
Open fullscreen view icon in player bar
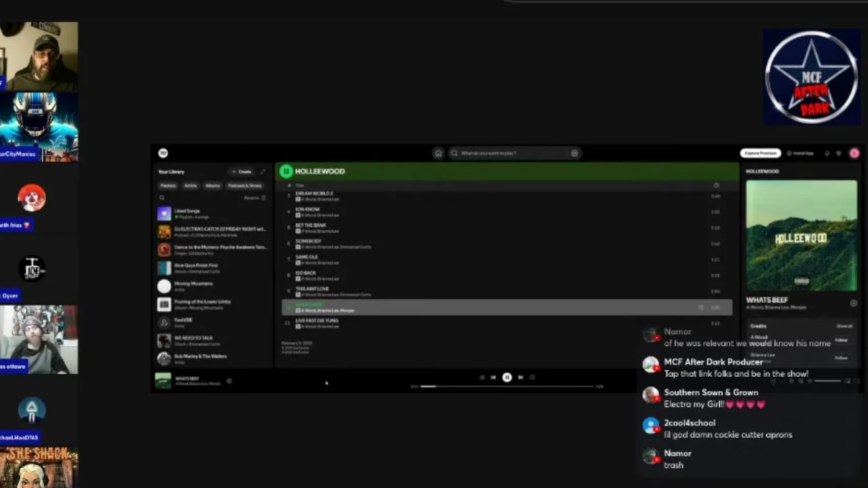pos(857,381)
